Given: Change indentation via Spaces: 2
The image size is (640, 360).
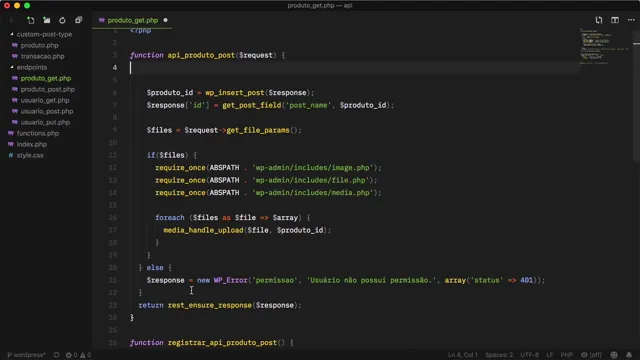Looking at the screenshot, I should 499,355.
